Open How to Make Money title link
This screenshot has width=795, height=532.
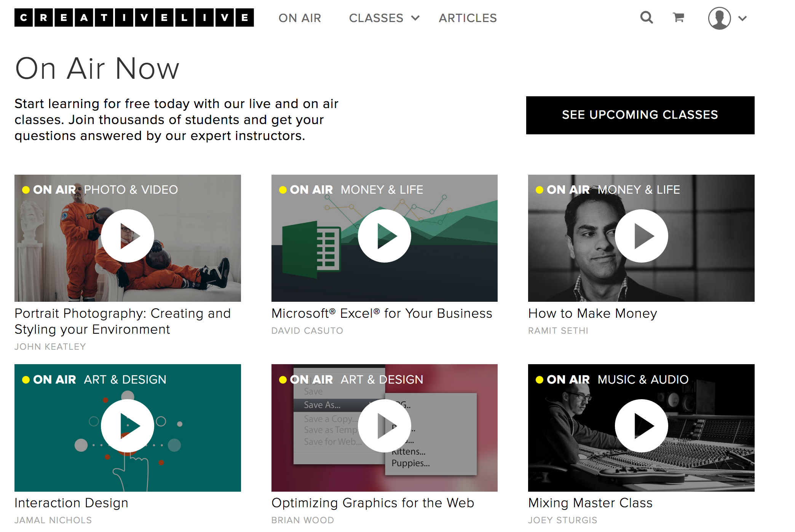592,313
